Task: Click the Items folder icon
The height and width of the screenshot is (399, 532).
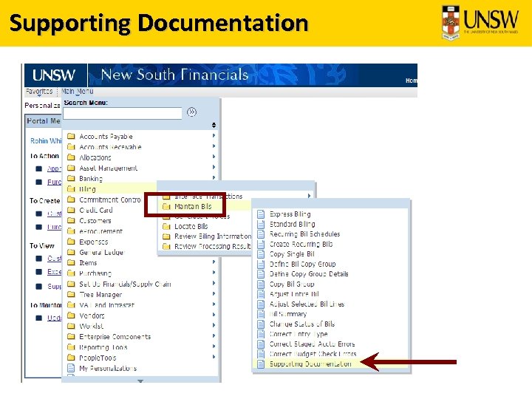Action: point(71,262)
